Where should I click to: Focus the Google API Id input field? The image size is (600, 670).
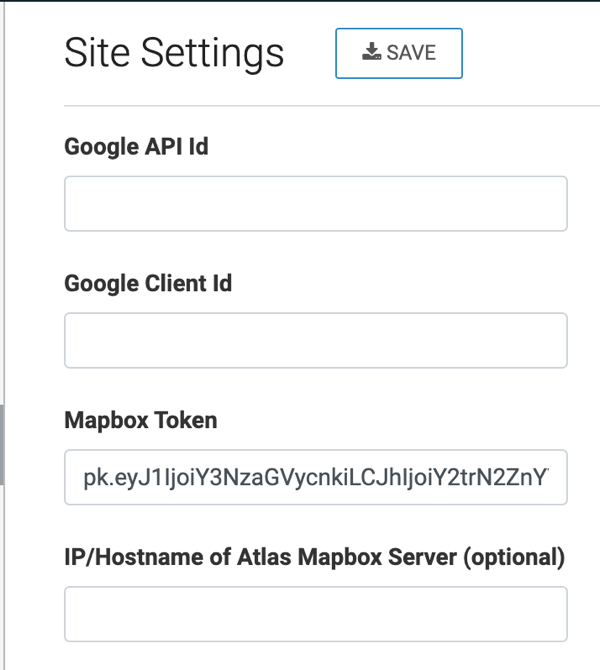tap(316, 204)
